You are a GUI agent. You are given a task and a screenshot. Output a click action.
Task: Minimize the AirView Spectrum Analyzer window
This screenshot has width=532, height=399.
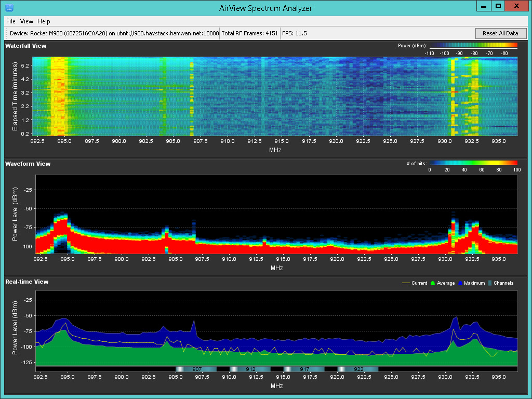(x=484, y=6)
